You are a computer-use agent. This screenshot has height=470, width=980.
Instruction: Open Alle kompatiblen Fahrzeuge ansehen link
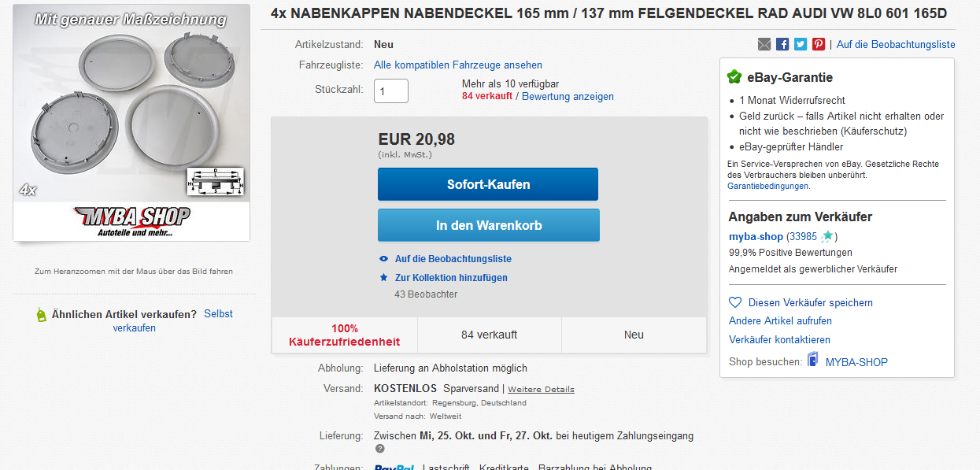[458, 65]
